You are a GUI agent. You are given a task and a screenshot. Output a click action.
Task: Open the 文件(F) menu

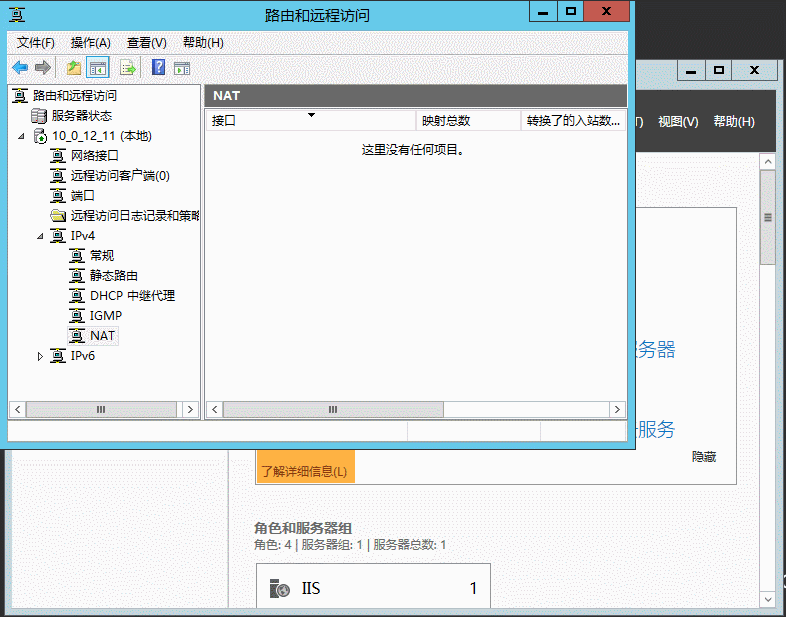(x=36, y=43)
